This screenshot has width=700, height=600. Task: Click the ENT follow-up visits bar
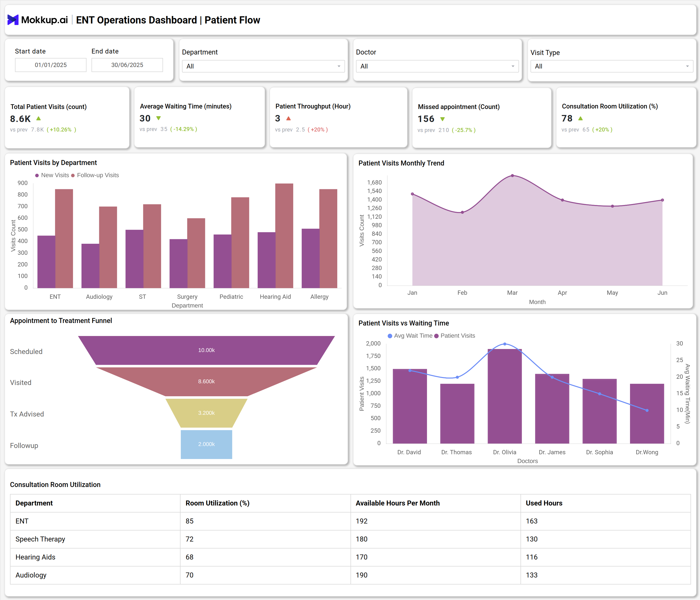tap(64, 238)
